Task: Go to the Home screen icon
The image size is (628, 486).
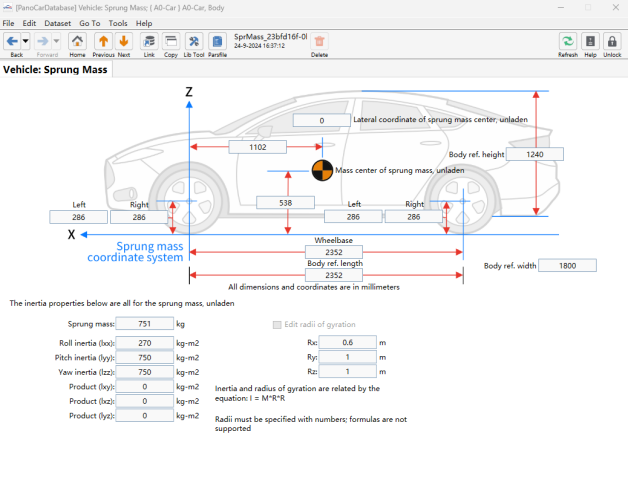Action: tap(77, 41)
